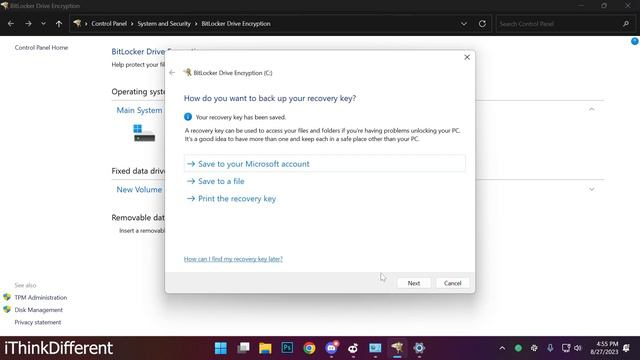This screenshot has width=640, height=360.
Task: Open the Main System drive link
Action: (x=139, y=110)
